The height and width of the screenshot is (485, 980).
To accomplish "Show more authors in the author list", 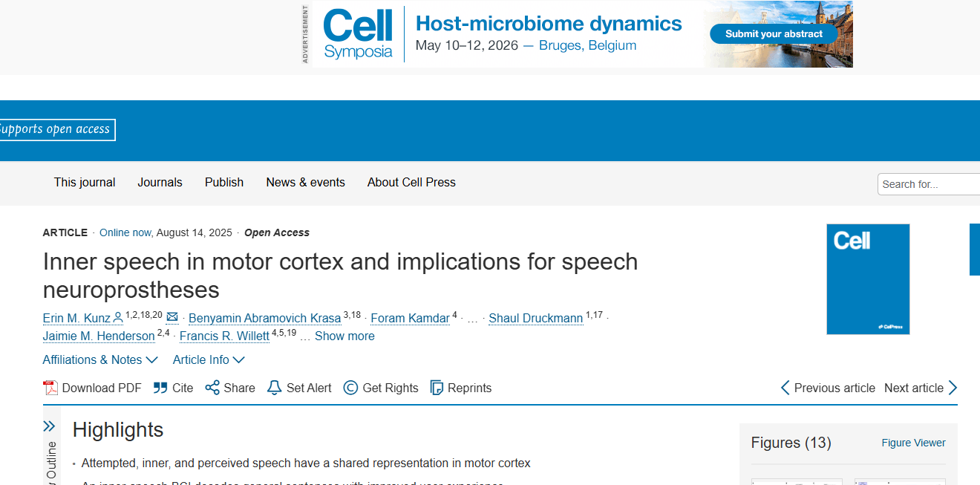I will pyautogui.click(x=344, y=336).
